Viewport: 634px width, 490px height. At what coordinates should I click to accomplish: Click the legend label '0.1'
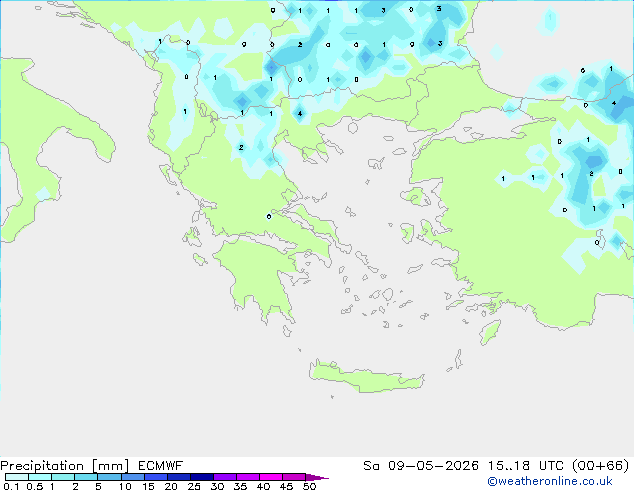pyautogui.click(x=11, y=486)
